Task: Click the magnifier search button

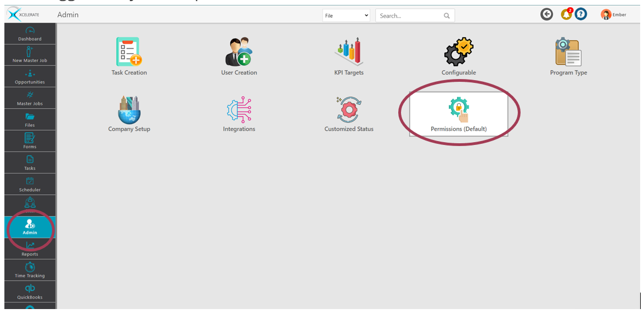Action: click(447, 16)
